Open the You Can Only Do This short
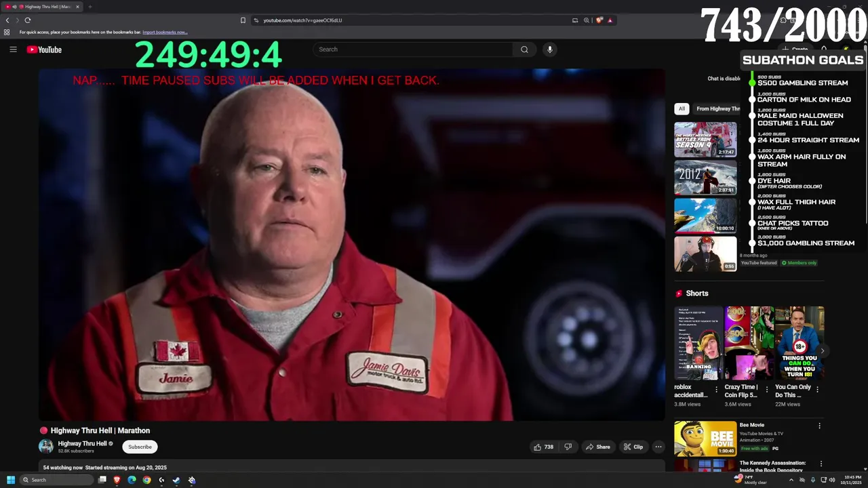This screenshot has width=868, height=488. click(800, 343)
